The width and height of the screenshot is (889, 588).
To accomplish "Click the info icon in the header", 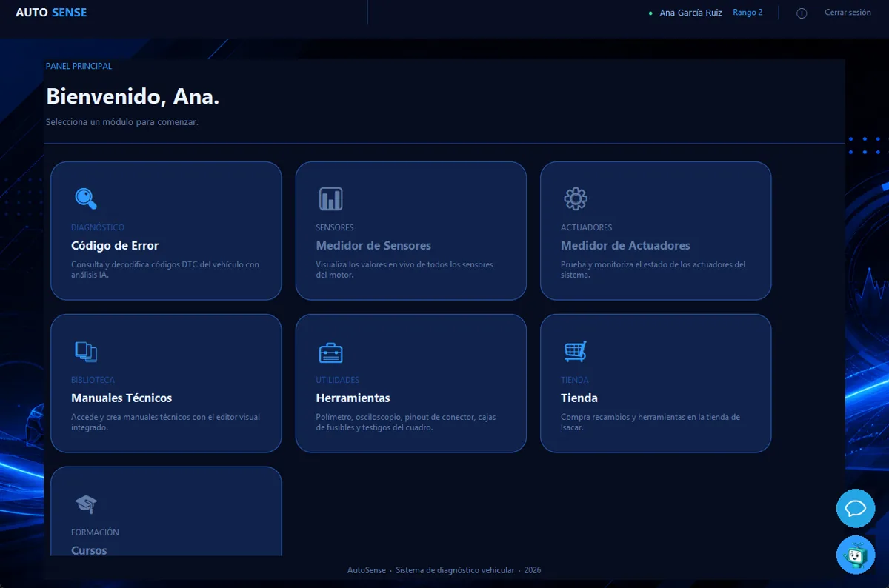I will point(802,13).
